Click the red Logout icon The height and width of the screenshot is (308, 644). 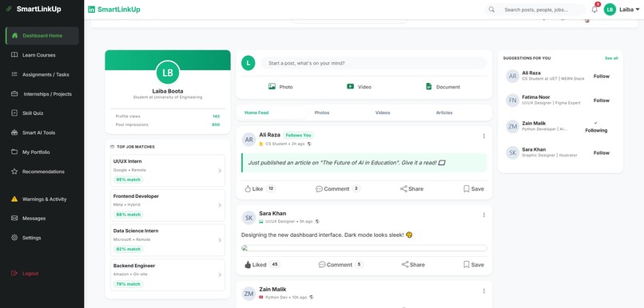pos(14,273)
